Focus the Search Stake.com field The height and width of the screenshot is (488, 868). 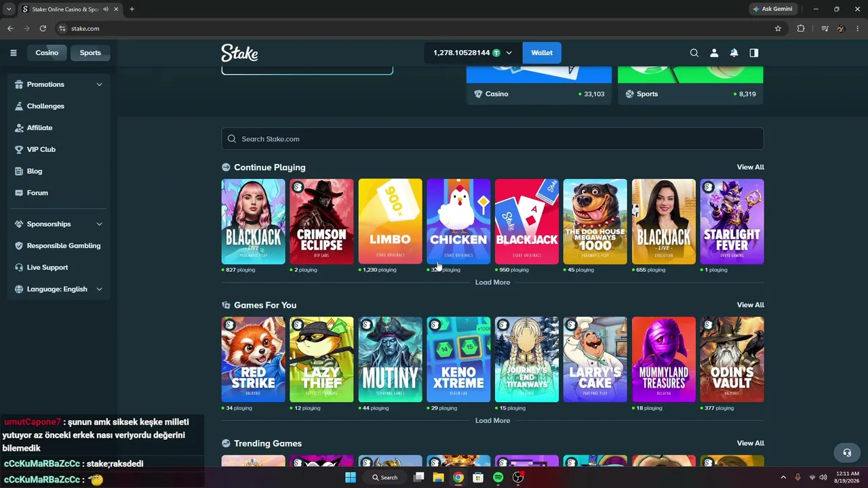point(492,139)
